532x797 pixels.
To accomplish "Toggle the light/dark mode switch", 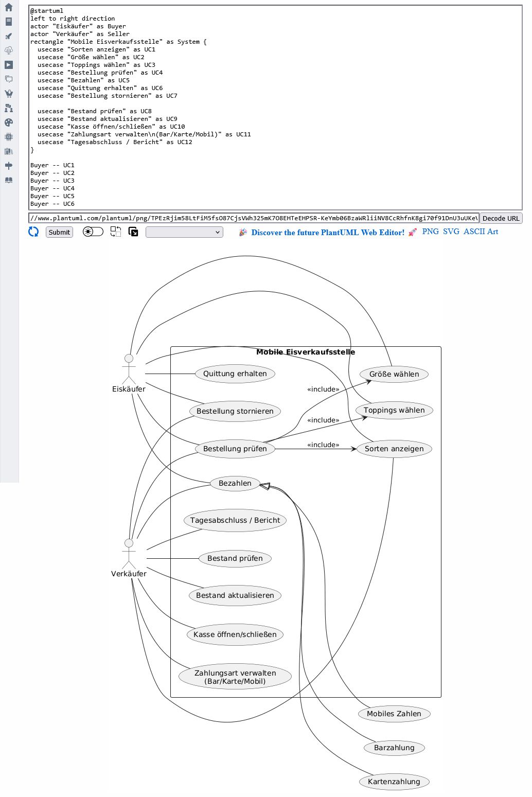I will coord(93,232).
